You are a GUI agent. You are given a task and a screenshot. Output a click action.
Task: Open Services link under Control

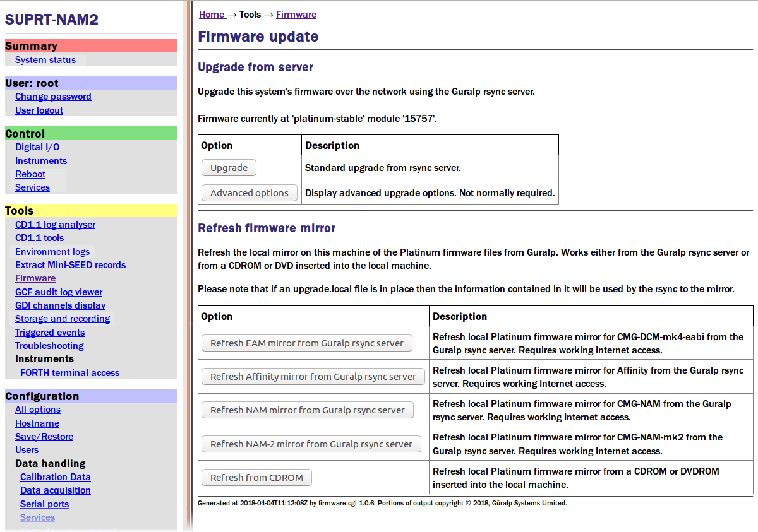point(32,187)
